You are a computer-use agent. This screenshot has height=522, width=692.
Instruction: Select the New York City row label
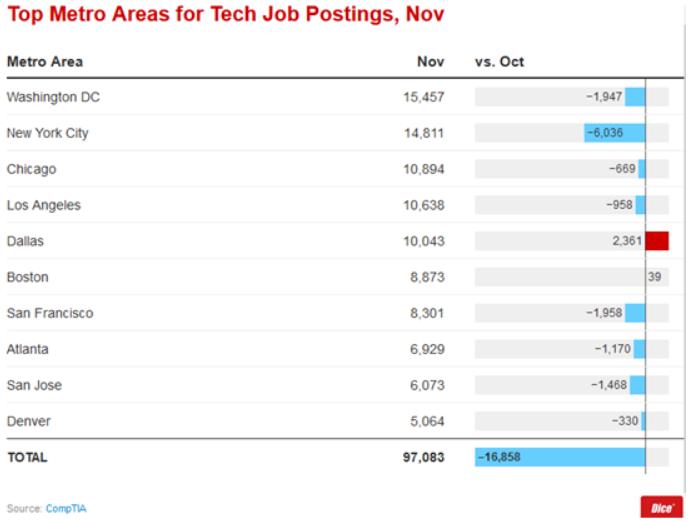click(47, 133)
